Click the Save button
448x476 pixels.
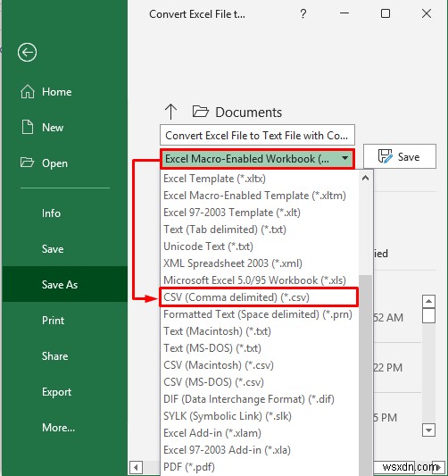click(x=400, y=156)
